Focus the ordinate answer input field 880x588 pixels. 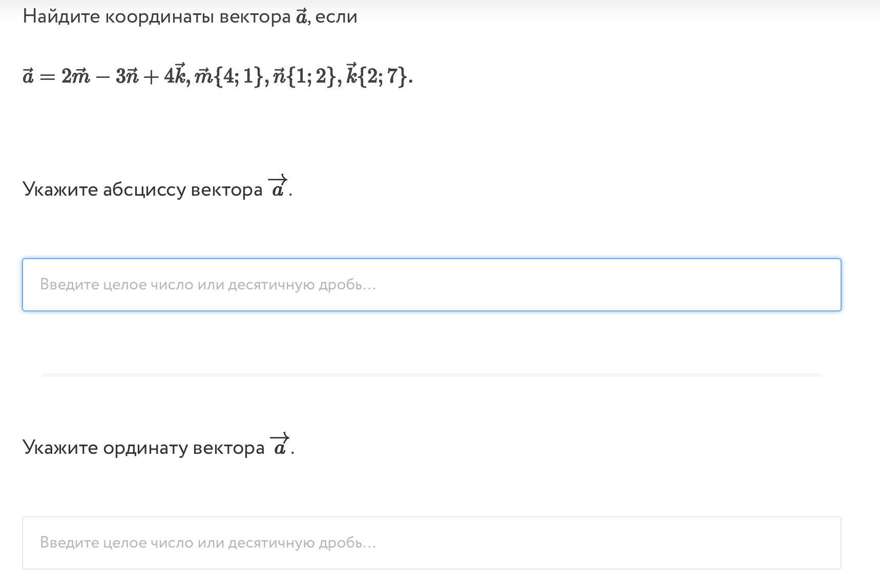pos(431,543)
